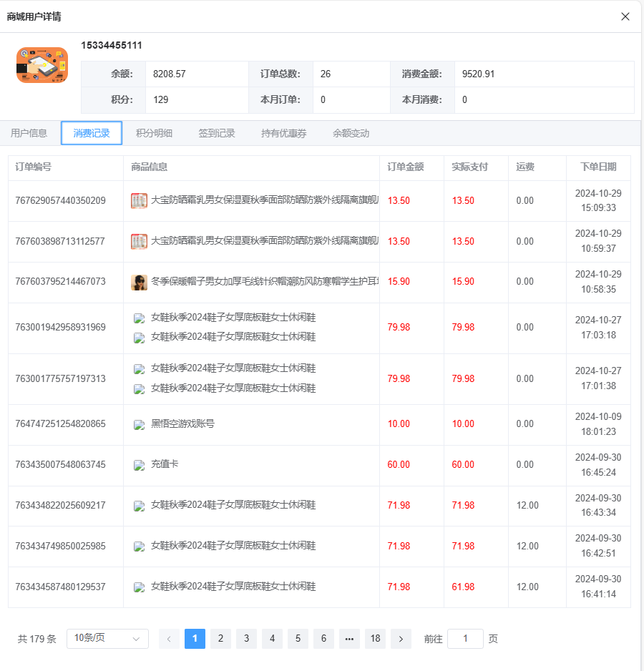
Task: Select the 签到记录 tab
Action: click(216, 133)
